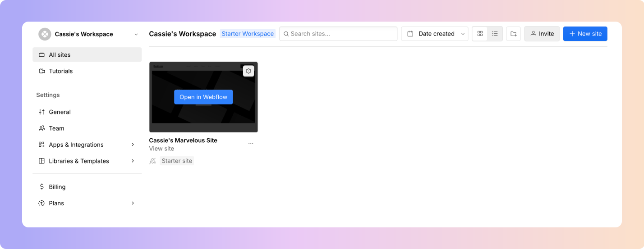Click the All sites icon

(41, 55)
